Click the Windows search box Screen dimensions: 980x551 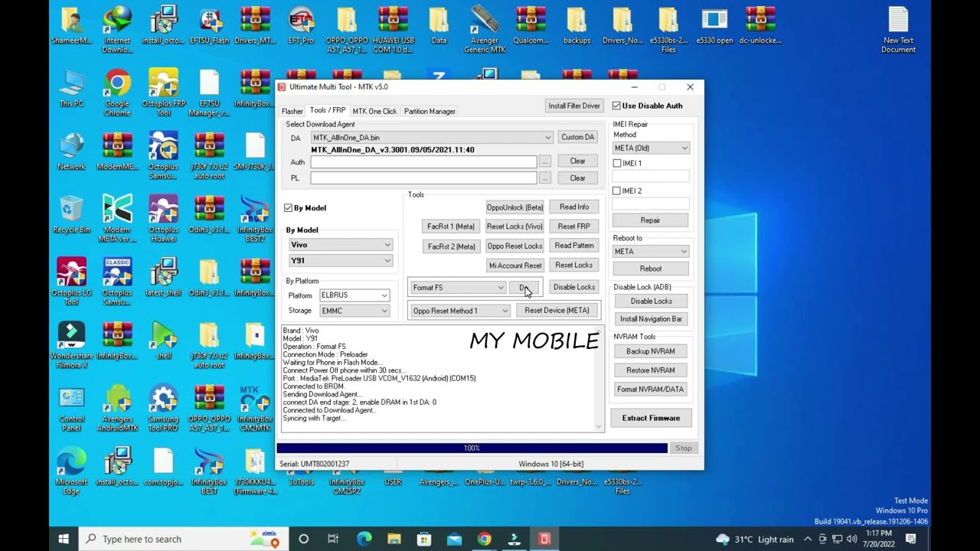182,539
